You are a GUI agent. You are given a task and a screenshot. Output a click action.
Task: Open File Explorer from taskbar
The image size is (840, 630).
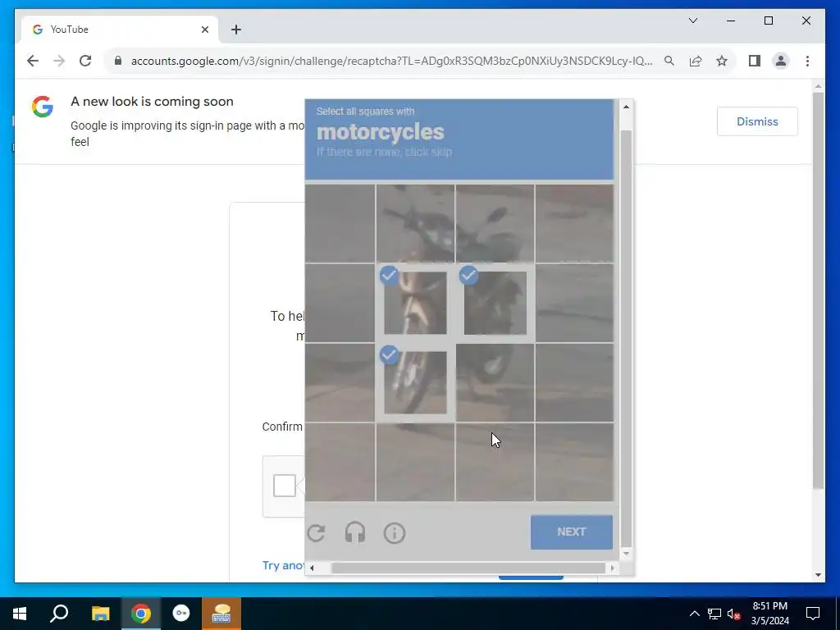pos(100,614)
